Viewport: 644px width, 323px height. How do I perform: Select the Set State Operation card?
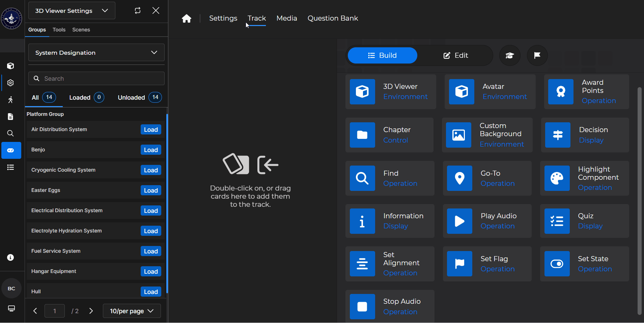(x=584, y=264)
